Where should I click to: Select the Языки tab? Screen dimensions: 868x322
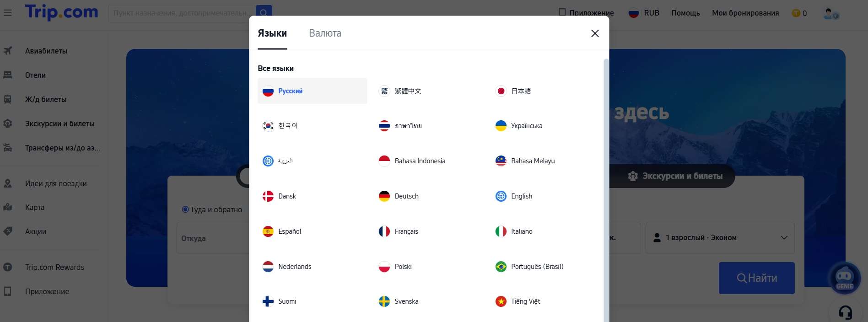(x=272, y=33)
